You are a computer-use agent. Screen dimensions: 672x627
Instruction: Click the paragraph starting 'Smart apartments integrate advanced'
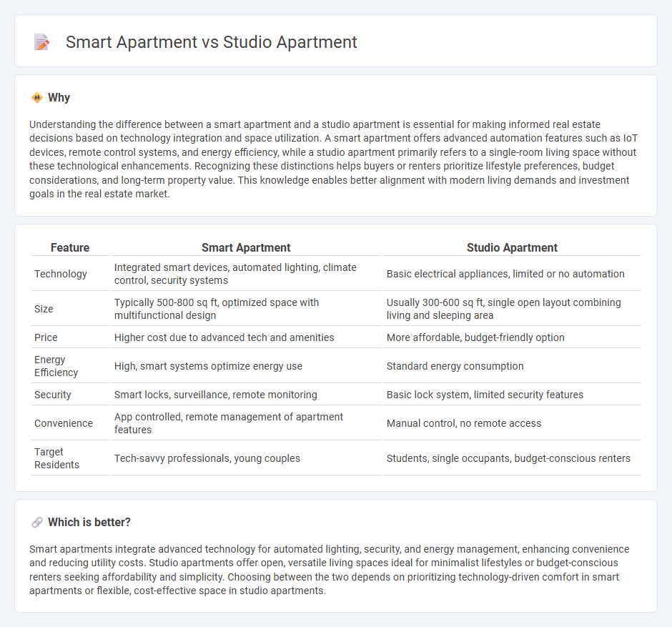tap(329, 570)
